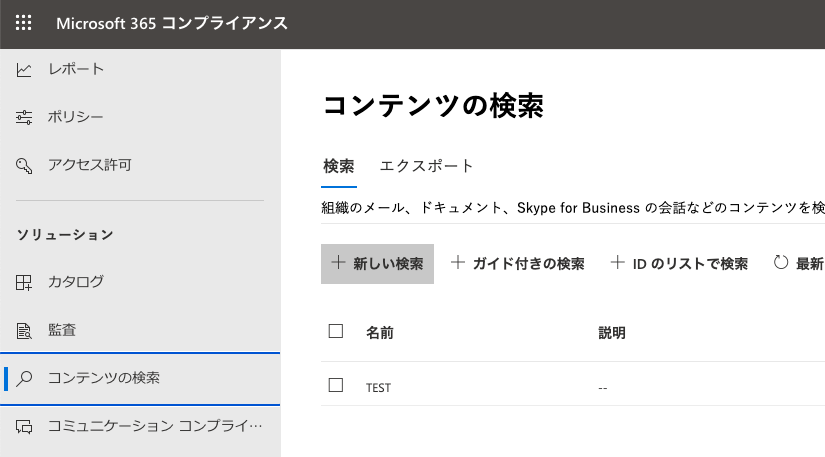The height and width of the screenshot is (457, 825).
Task: Open the app launcher waffle icon
Action: click(23, 23)
